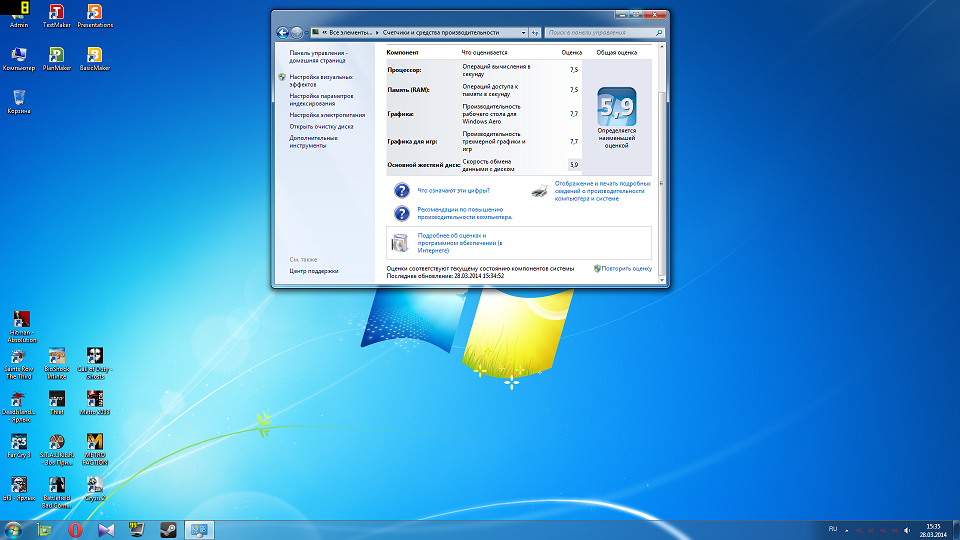The height and width of the screenshot is (540, 960).
Task: Click the 'Все элементы' breadcrumb segment
Action: click(x=351, y=32)
